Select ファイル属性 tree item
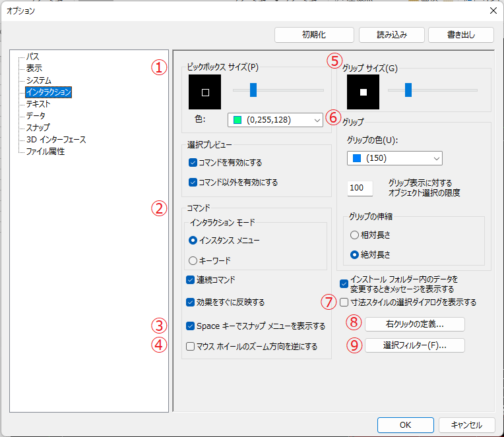The height and width of the screenshot is (437, 504). (x=46, y=151)
